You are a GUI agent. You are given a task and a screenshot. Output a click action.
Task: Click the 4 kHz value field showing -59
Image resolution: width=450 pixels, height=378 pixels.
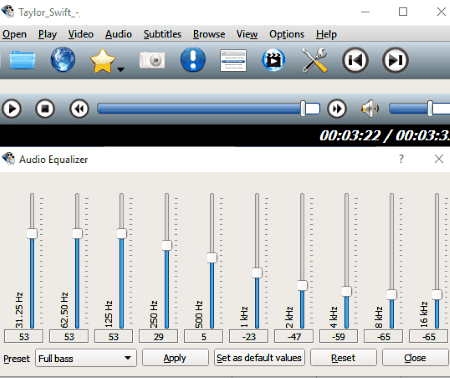click(x=338, y=336)
